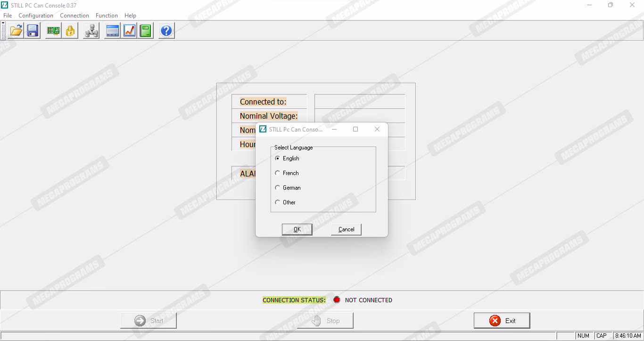
Task: Select the English language radio button
Action: (x=278, y=158)
